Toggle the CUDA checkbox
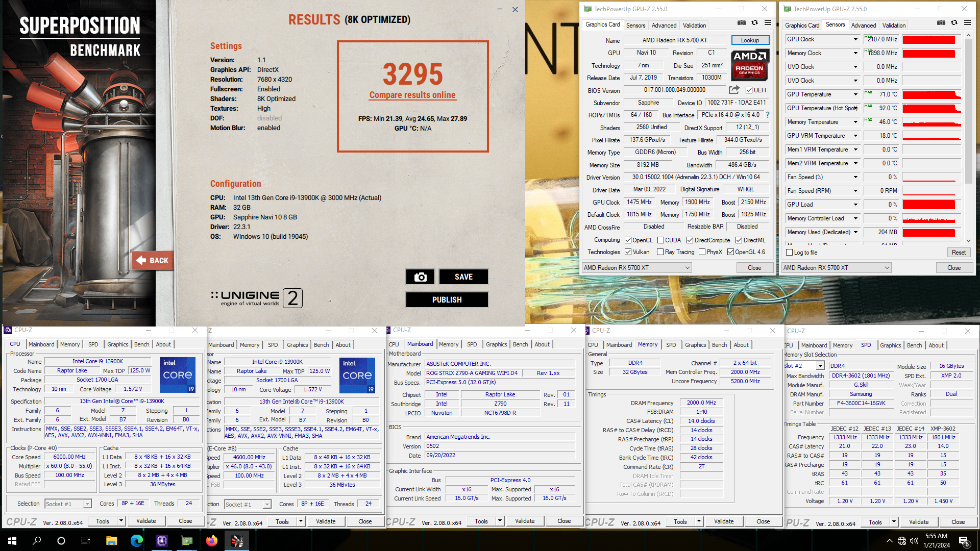This screenshot has height=551, width=980. tap(660, 240)
